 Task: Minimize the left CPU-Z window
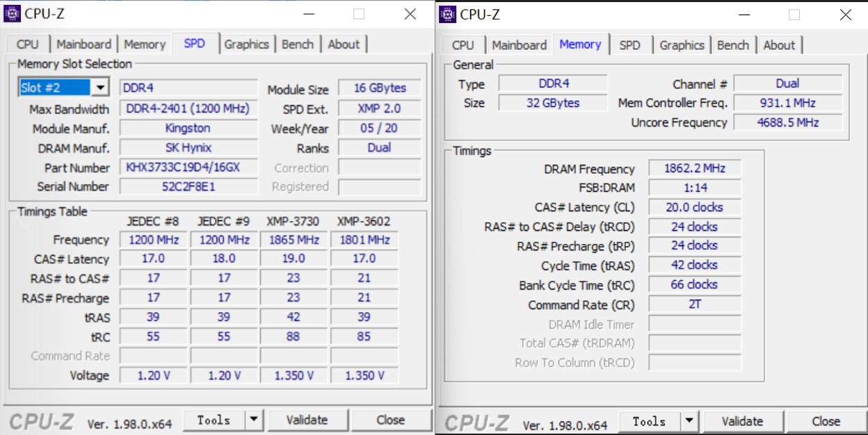tap(307, 13)
